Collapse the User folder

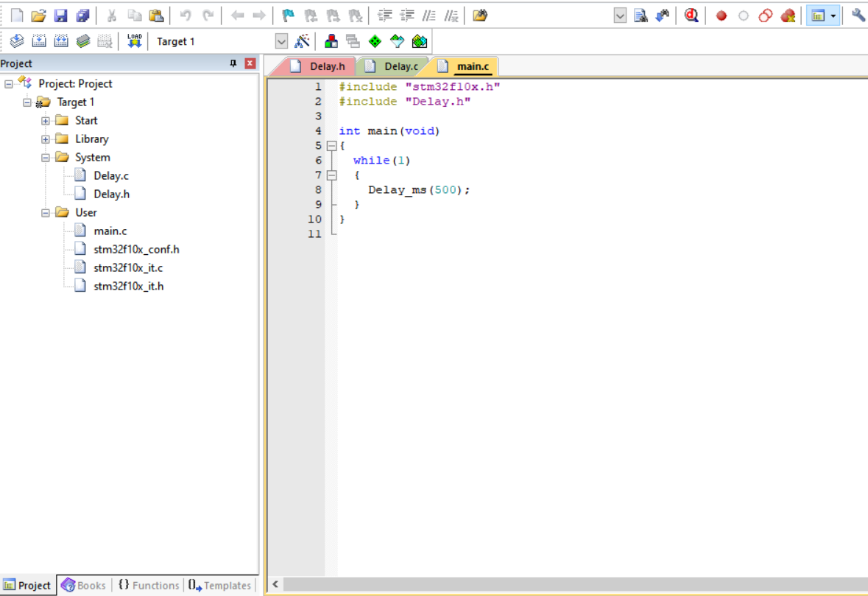46,213
